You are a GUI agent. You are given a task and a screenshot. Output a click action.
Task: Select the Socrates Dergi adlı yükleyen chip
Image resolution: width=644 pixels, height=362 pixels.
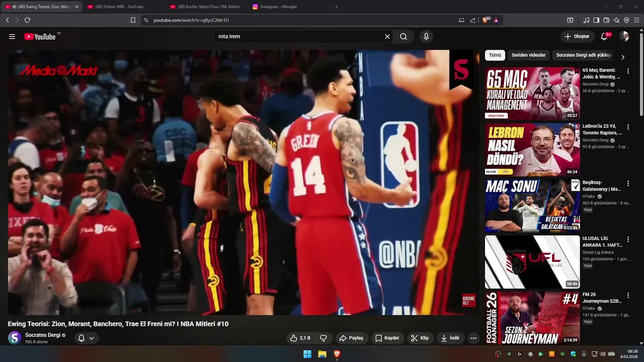pos(584,55)
